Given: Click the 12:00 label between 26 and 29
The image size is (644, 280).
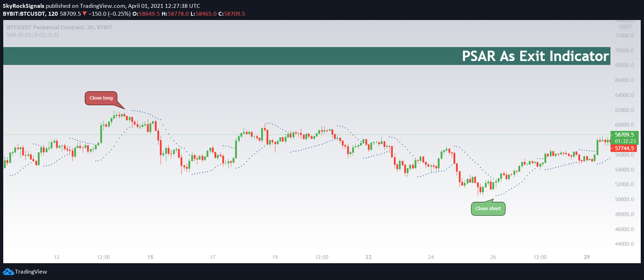Looking at the screenshot, I should (540, 257).
